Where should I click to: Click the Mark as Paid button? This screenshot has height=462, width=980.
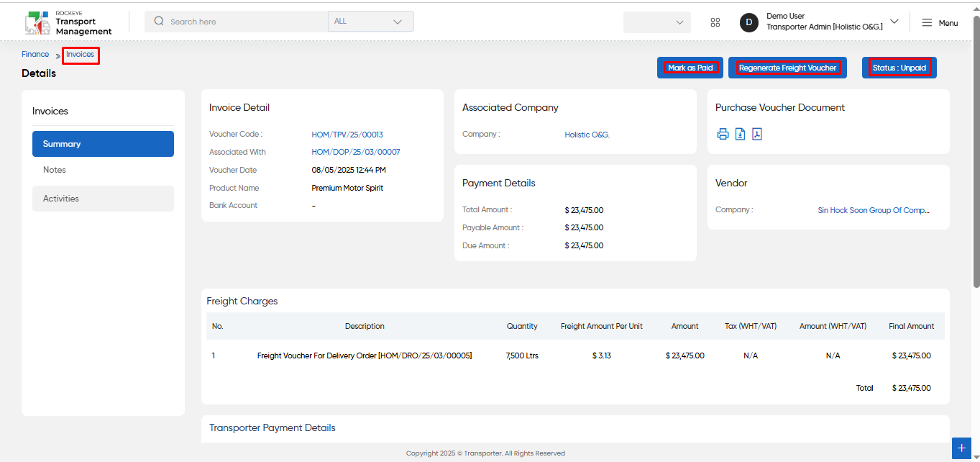(690, 68)
